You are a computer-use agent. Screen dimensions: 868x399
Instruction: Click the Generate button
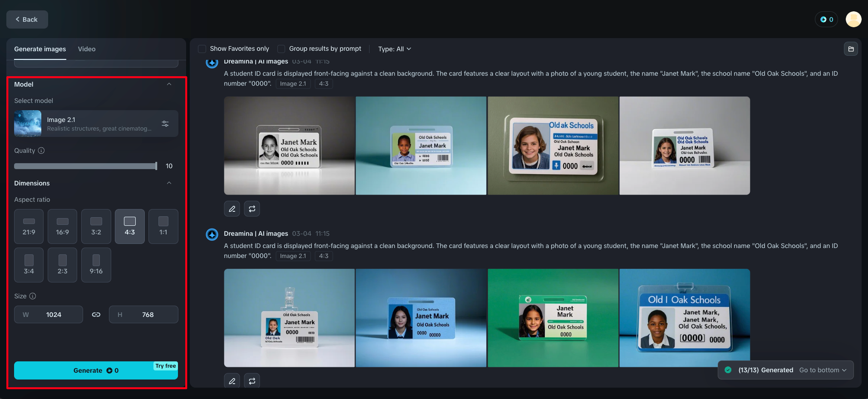point(96,370)
